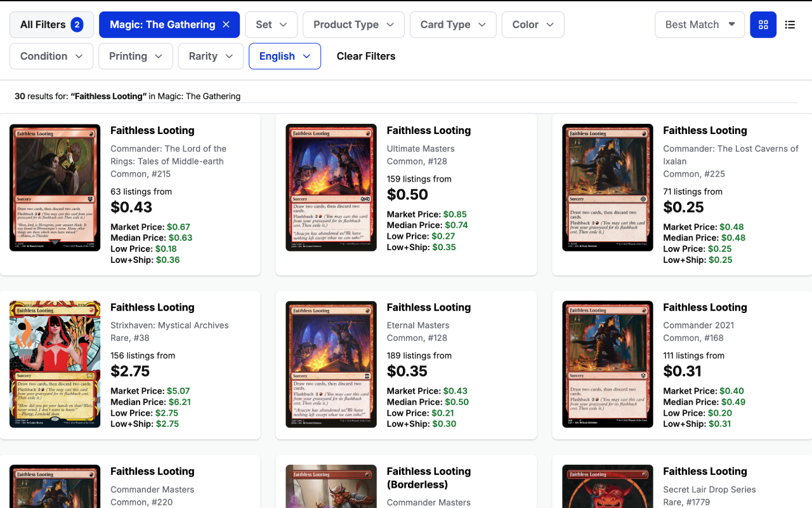Open the Best Match sort menu
The image size is (812, 508).
pyautogui.click(x=700, y=25)
